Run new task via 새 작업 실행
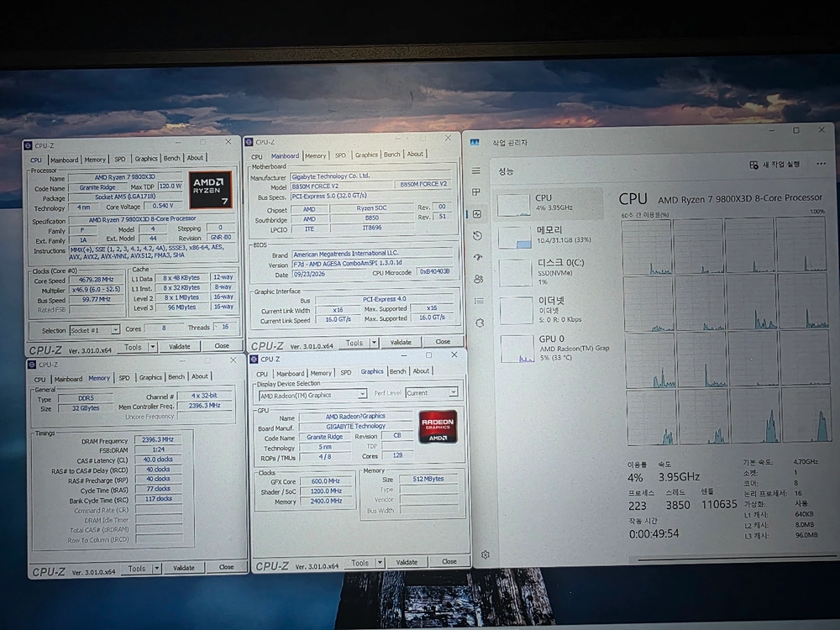 (x=774, y=165)
